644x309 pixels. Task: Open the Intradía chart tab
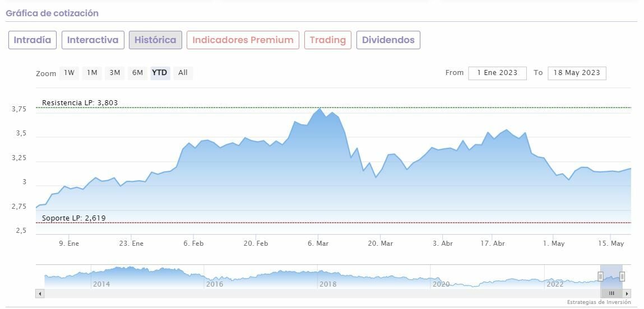tap(32, 40)
